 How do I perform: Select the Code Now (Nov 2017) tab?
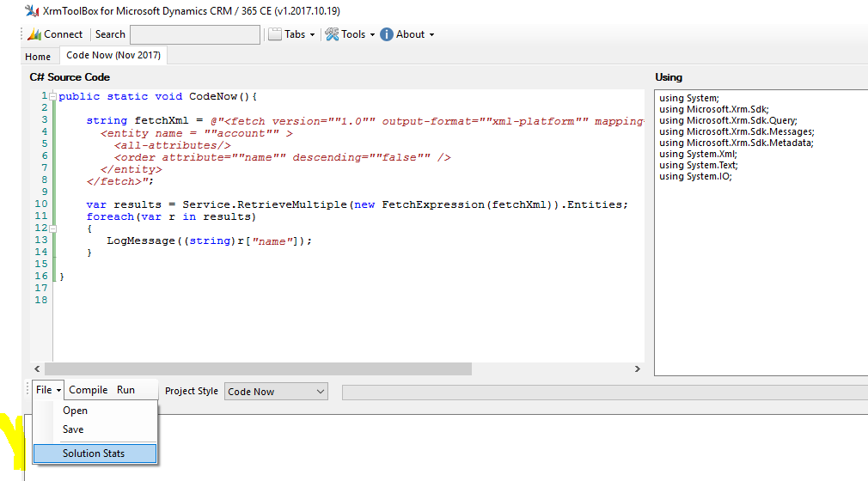pos(113,55)
